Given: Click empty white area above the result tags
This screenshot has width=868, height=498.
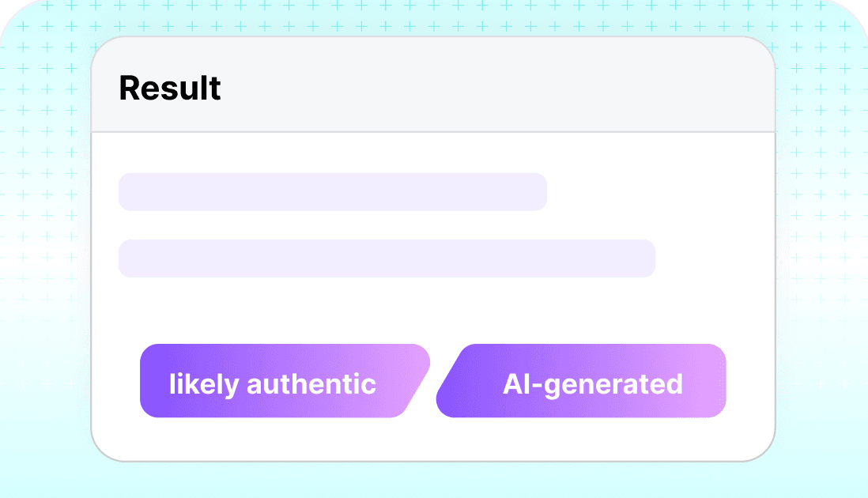Looking at the screenshot, I should tap(433, 310).
